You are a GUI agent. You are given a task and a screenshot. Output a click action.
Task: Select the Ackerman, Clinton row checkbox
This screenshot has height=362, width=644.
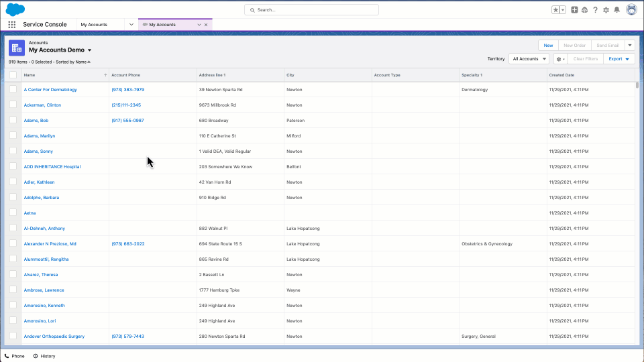point(13,105)
